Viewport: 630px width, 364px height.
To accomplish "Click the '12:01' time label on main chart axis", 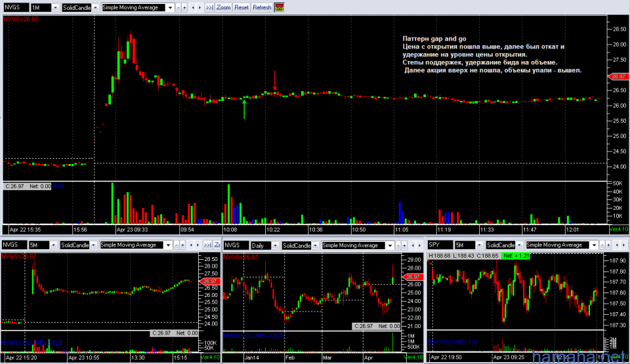I will pyautogui.click(x=572, y=230).
